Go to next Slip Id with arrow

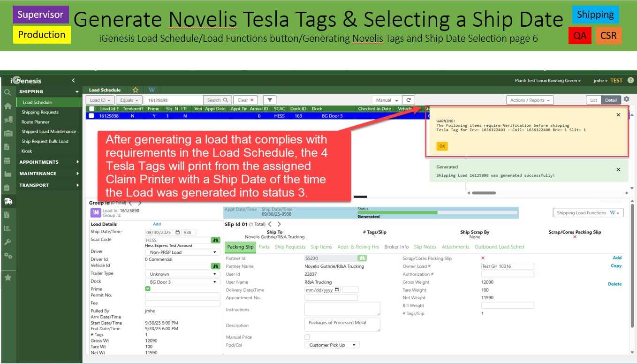279,224
